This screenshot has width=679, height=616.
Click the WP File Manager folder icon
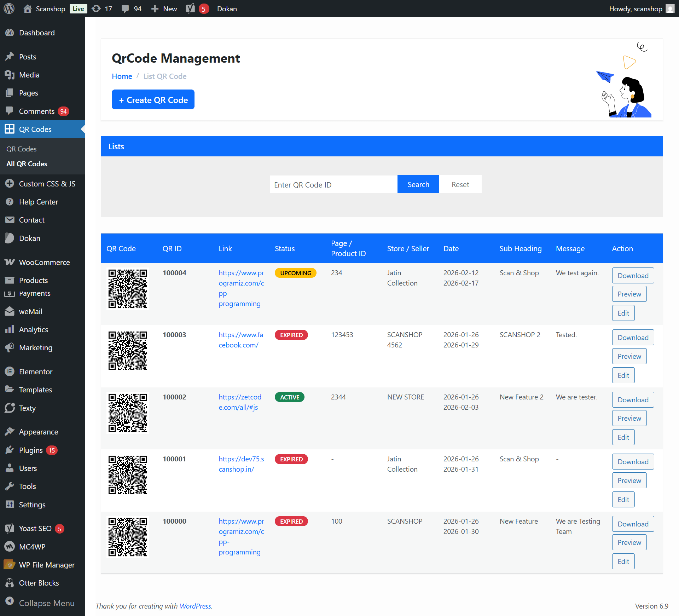pos(10,565)
